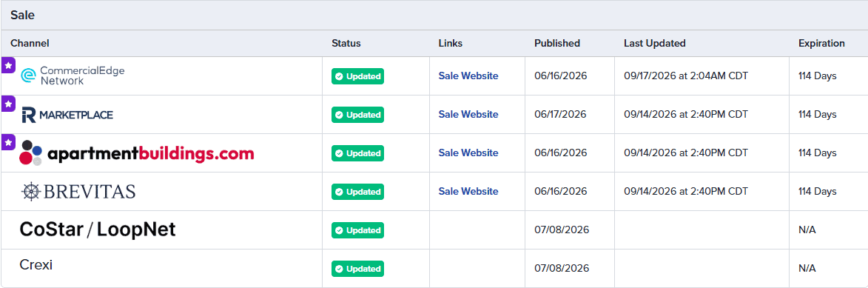Select the CoStar / LoopNet channel name

point(98,230)
